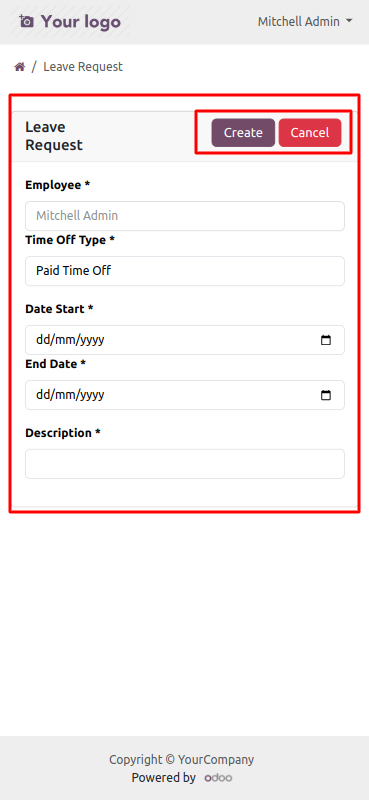This screenshot has width=369, height=800.
Task: Click into the End Date date field
Action: [185, 395]
